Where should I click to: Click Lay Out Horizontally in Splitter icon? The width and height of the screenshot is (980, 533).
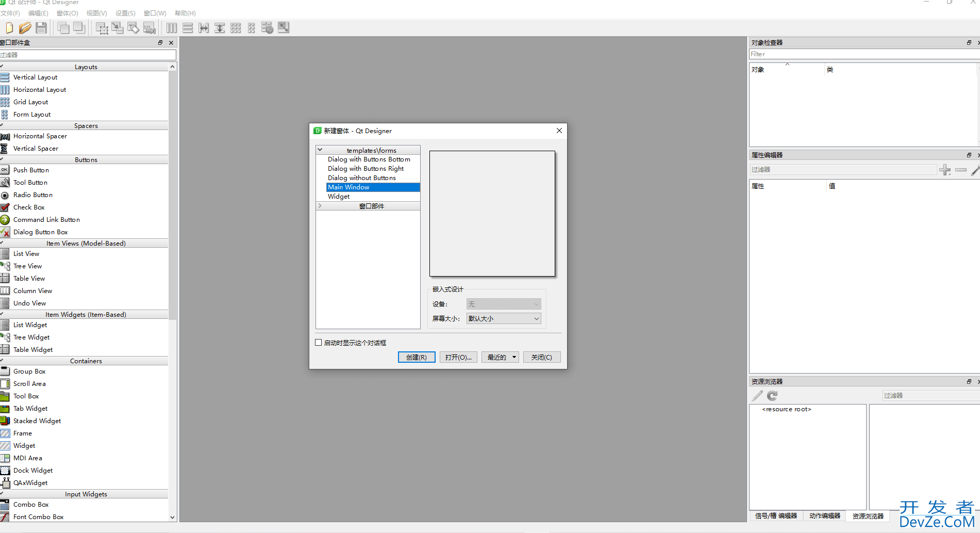pyautogui.click(x=204, y=28)
